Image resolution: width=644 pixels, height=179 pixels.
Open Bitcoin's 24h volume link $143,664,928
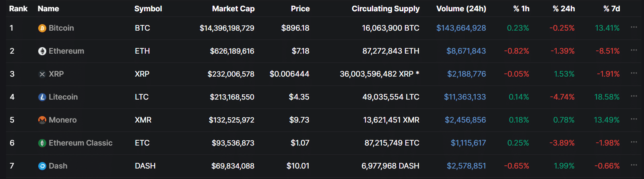(461, 28)
